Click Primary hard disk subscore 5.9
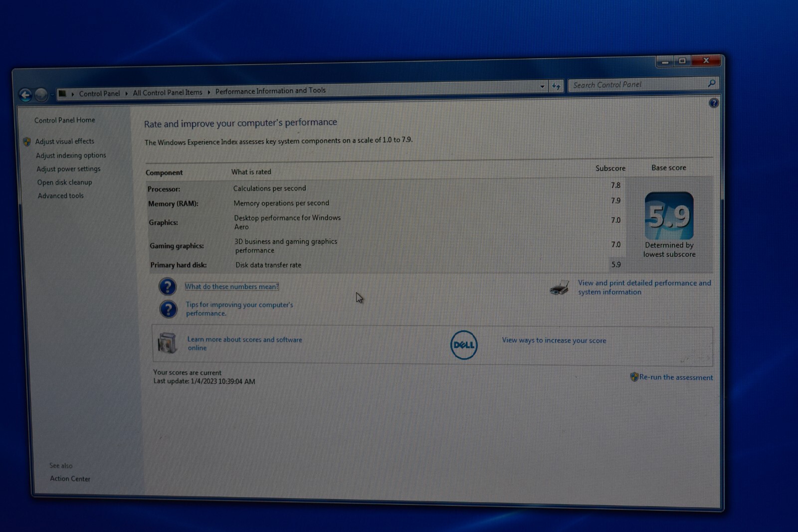798x532 pixels. click(616, 265)
